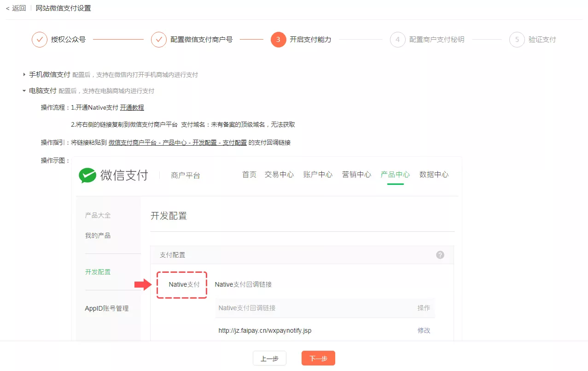This screenshot has height=371, width=588.
Task: Click 营销中心 tab in the sample image
Action: pos(356,174)
